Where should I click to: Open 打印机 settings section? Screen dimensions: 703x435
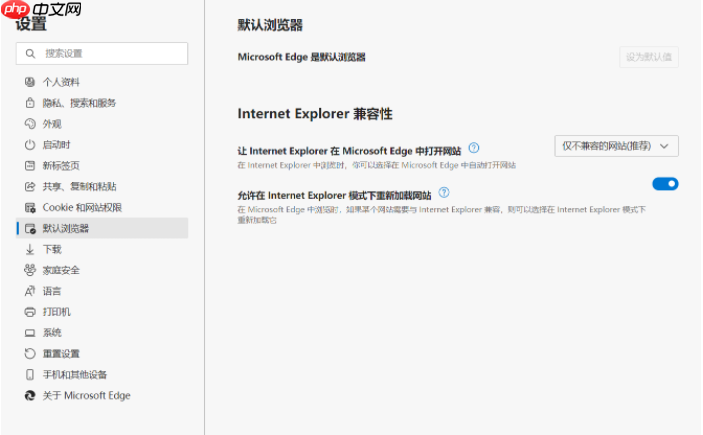(x=102, y=312)
